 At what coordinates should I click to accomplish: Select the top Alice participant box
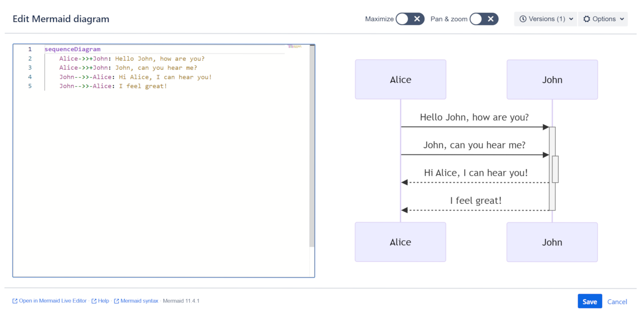click(400, 79)
